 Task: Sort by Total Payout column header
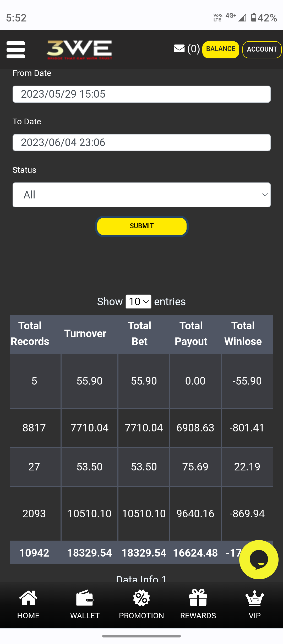pyautogui.click(x=191, y=334)
